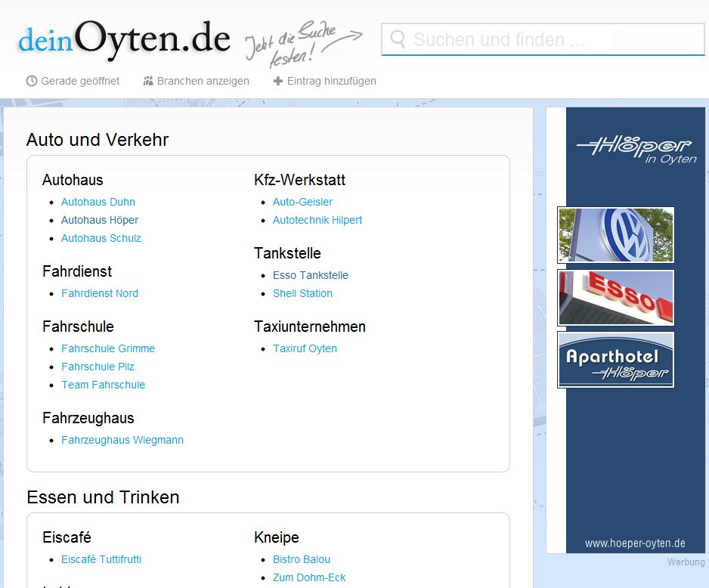Open the Autohaus Höper listing
Viewport: 709px width, 588px height.
tap(100, 220)
